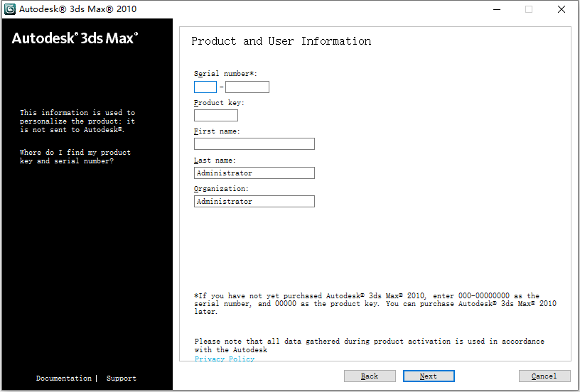The image size is (580, 392).
Task: Click 'This information is used to personalize' text
Action: [77, 121]
